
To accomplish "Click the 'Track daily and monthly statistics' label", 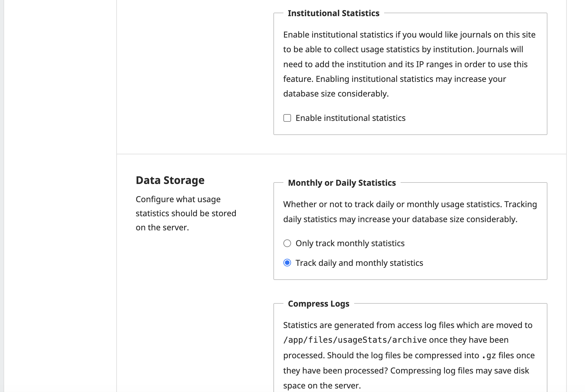I will (x=359, y=263).
